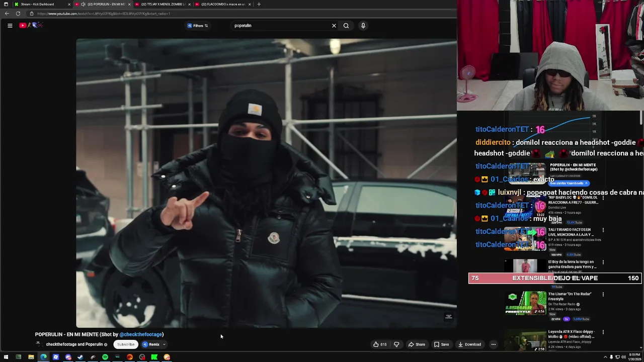
Task: Close the FLACOOMDO x macre tab
Action: 250,4
